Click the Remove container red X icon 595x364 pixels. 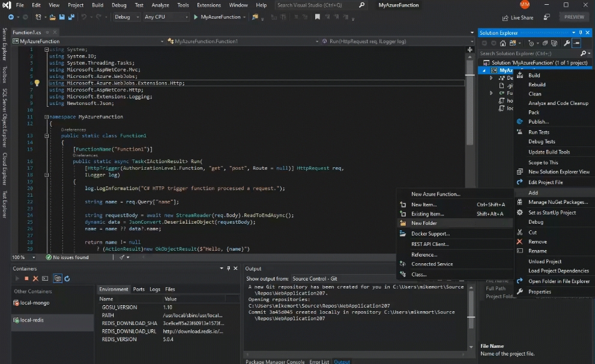click(x=36, y=279)
